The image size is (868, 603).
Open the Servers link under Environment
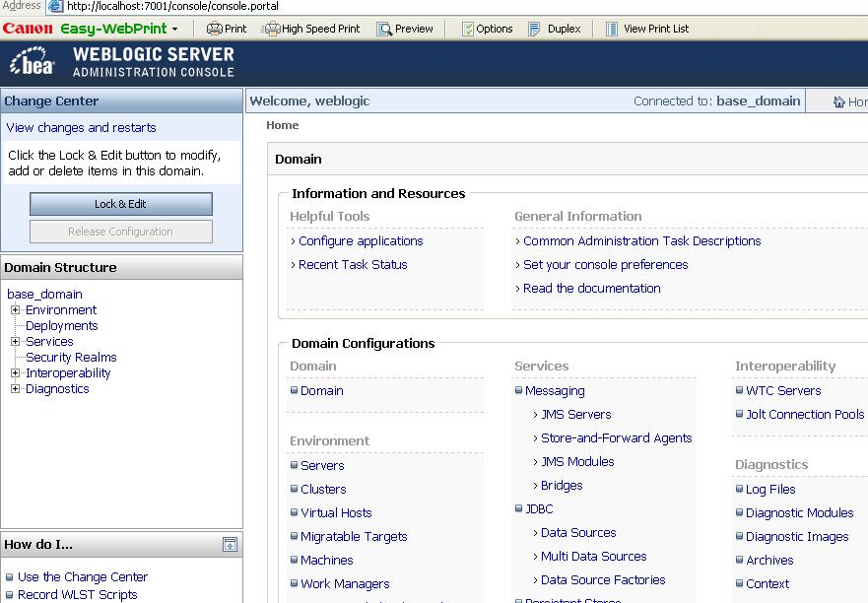point(322,466)
